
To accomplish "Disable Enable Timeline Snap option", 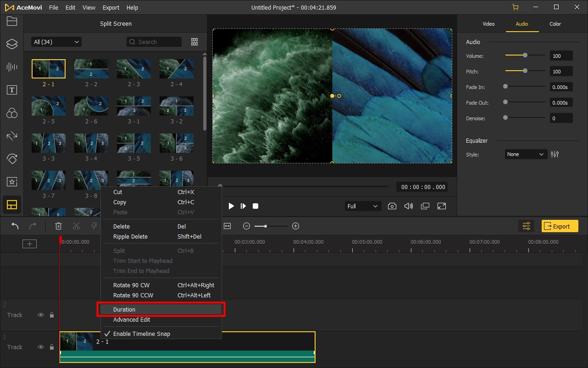I will [x=141, y=334].
